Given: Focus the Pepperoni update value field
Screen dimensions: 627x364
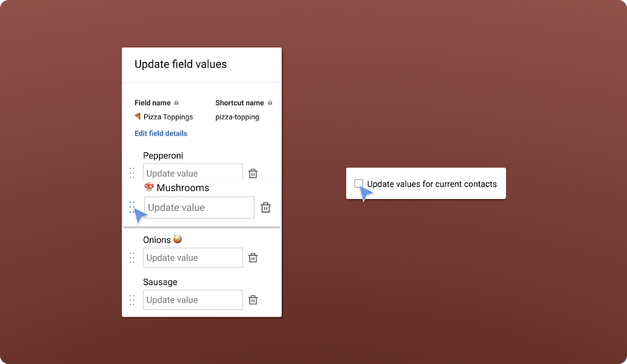Looking at the screenshot, I should [192, 172].
